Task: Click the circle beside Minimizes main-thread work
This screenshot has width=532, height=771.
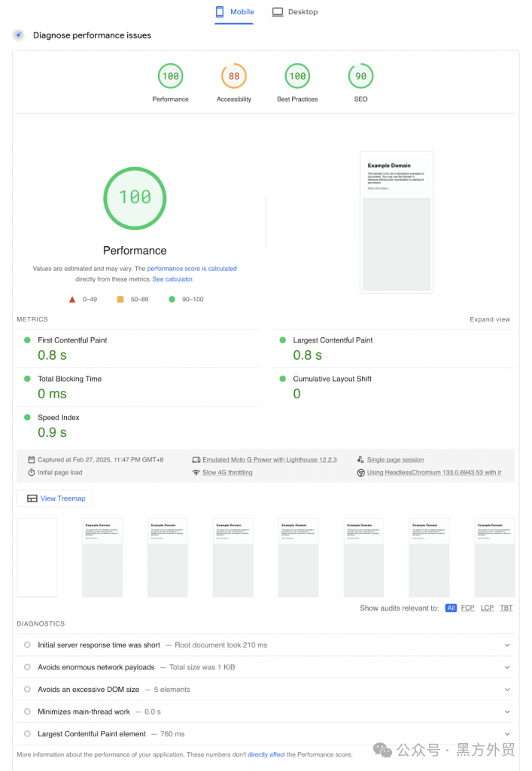Action: (27, 711)
